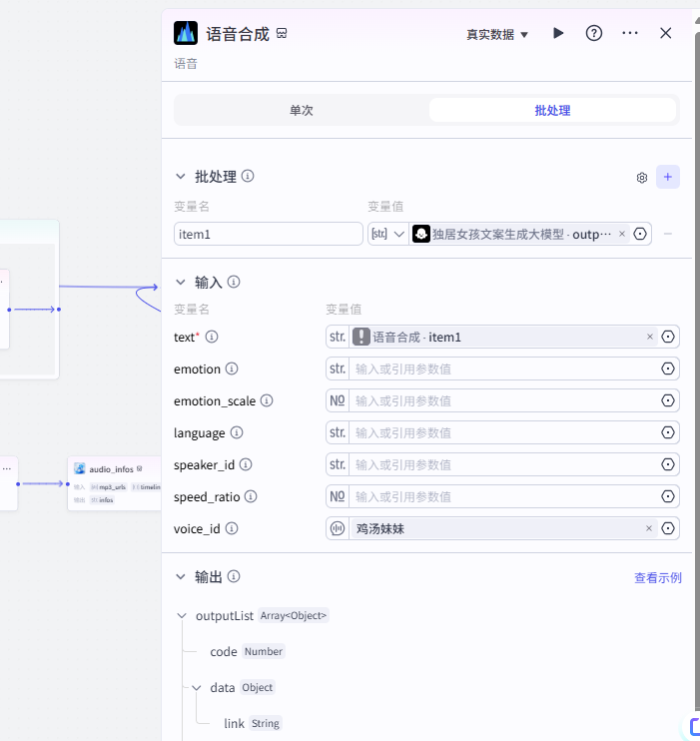
Task: Show info for 输出 section
Action: tap(234, 576)
